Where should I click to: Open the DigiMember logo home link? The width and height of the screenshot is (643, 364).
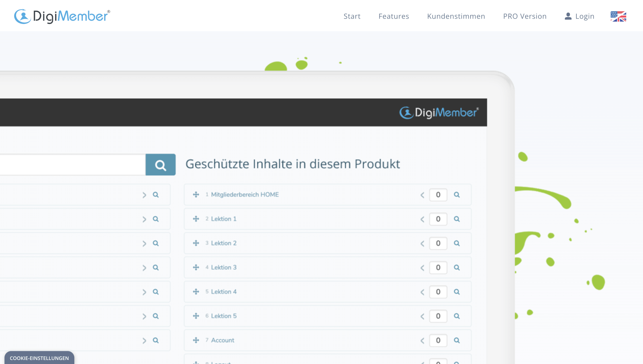pyautogui.click(x=62, y=16)
